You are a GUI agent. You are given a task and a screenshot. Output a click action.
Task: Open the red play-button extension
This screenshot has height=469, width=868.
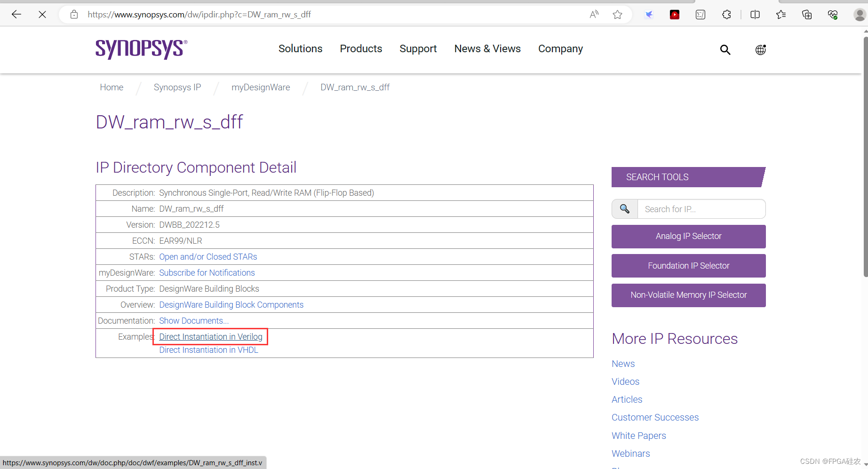click(675, 15)
